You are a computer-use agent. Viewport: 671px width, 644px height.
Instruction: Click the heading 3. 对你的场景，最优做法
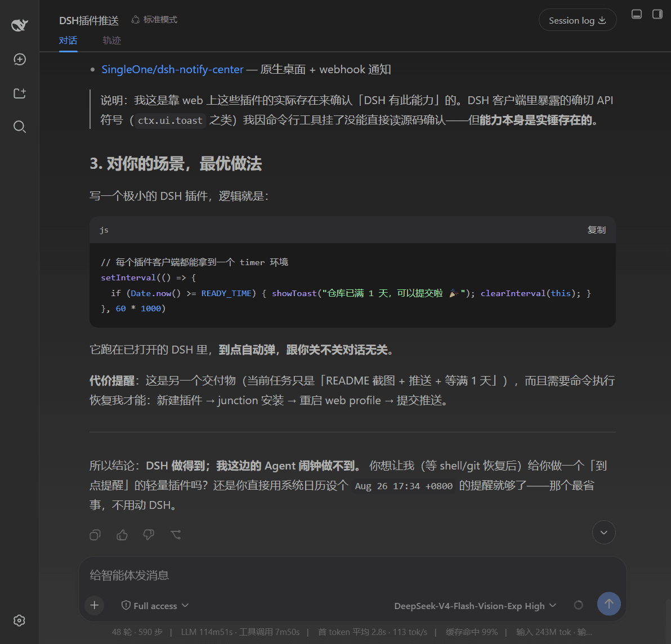click(x=176, y=163)
